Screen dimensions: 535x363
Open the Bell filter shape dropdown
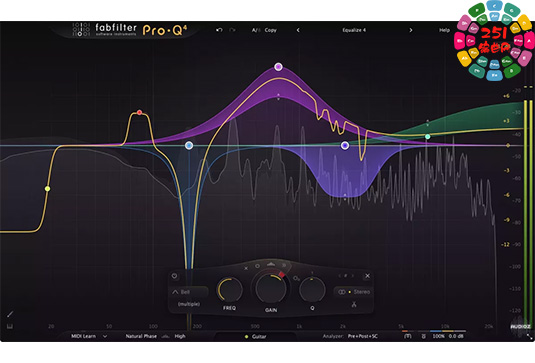click(189, 292)
